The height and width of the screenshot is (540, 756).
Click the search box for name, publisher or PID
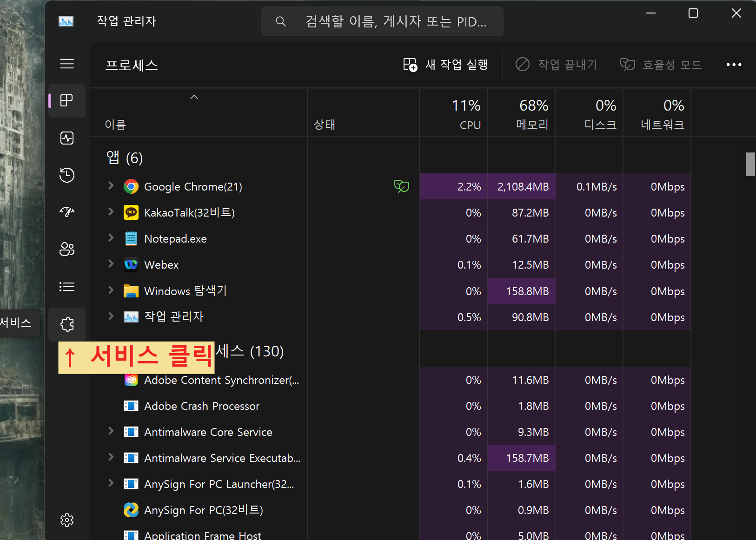pyautogui.click(x=382, y=21)
